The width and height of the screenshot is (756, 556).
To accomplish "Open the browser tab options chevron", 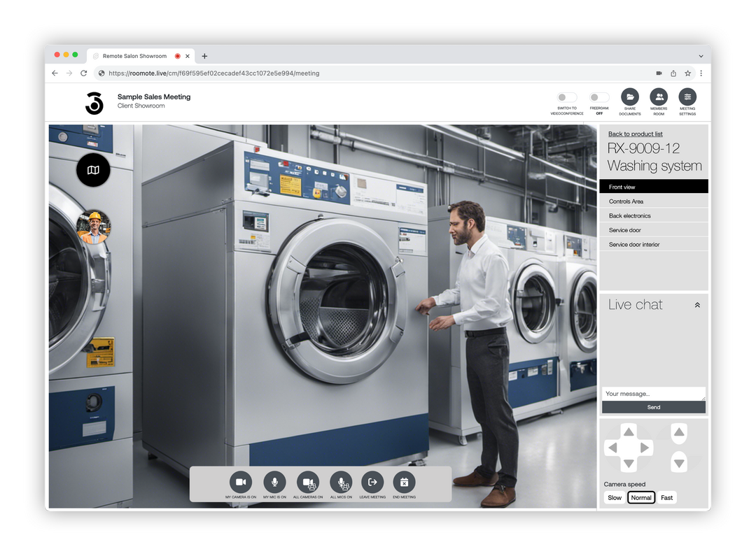I will 701,56.
